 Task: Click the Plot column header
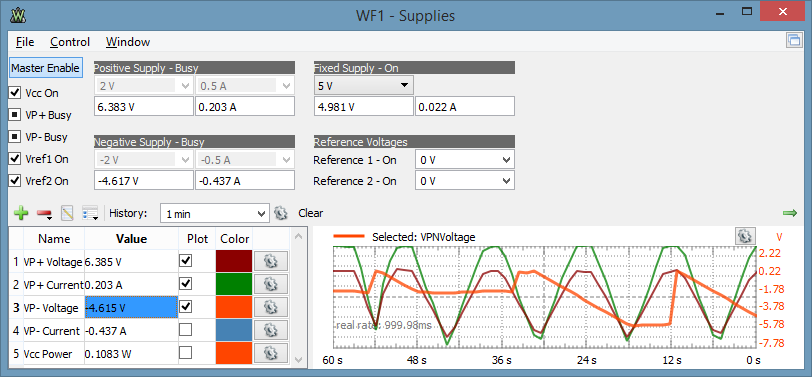[197, 239]
